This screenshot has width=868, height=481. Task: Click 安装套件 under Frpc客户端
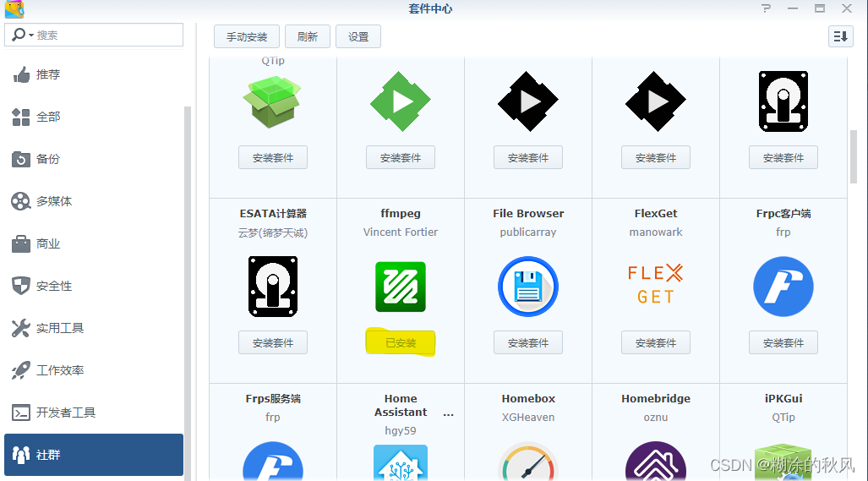pos(783,342)
